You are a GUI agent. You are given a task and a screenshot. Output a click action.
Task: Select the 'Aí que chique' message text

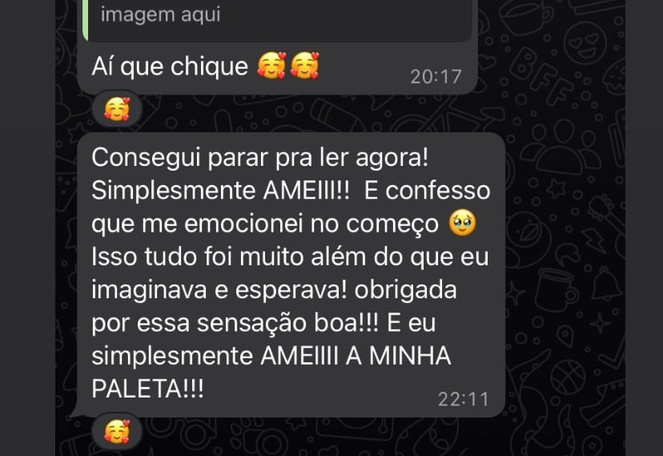tap(170, 66)
